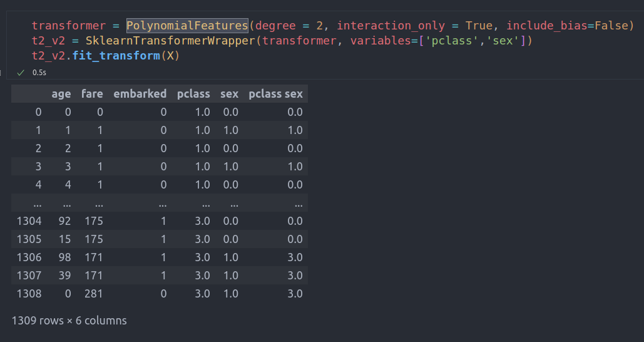Click the pclass sex column header
Viewport: 644px width, 342px height.
click(275, 94)
